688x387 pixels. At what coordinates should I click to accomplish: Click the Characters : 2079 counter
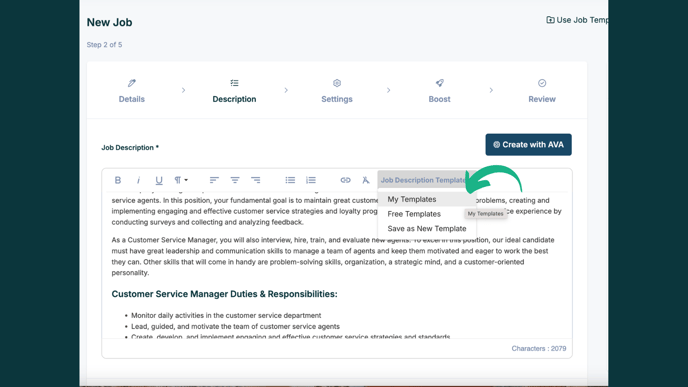coord(539,348)
